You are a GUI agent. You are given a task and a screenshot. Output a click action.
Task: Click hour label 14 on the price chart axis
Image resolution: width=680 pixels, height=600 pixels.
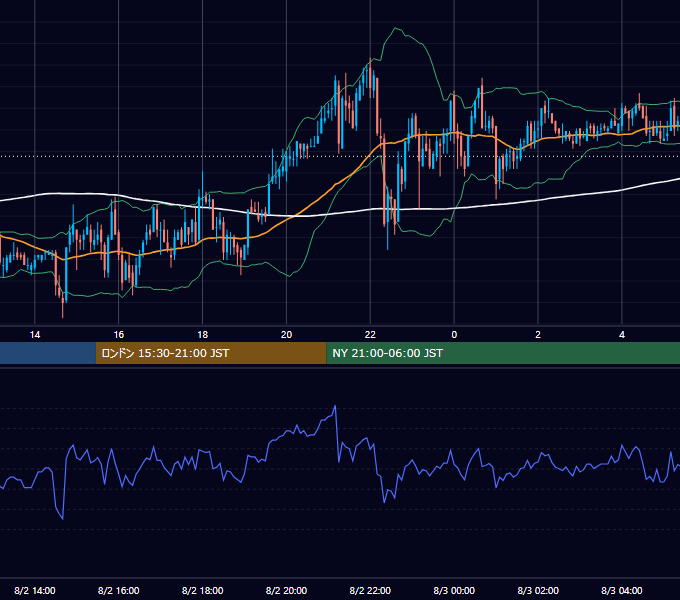(35, 334)
